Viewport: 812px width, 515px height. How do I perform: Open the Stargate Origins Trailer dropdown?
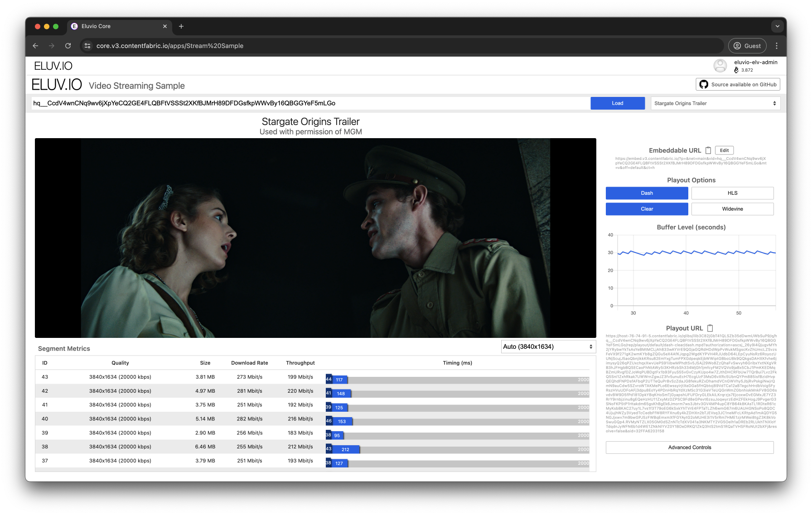pos(715,103)
